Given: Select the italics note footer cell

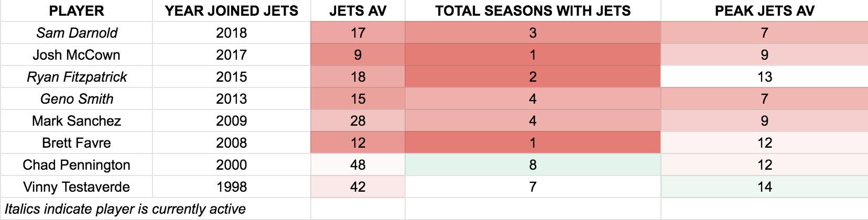Looking at the screenshot, I should [125, 209].
